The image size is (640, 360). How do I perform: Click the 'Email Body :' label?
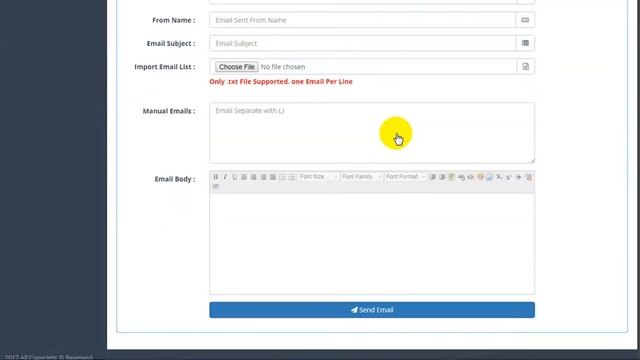click(175, 179)
